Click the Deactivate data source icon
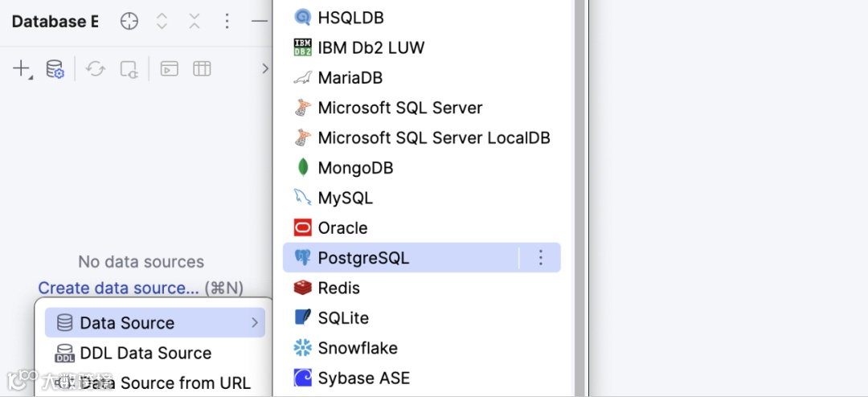 point(129,69)
